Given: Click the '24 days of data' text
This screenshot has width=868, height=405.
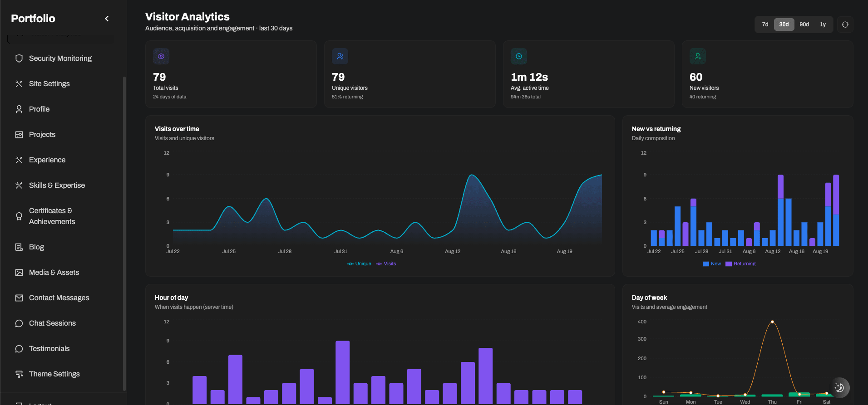Looking at the screenshot, I should coord(170,97).
